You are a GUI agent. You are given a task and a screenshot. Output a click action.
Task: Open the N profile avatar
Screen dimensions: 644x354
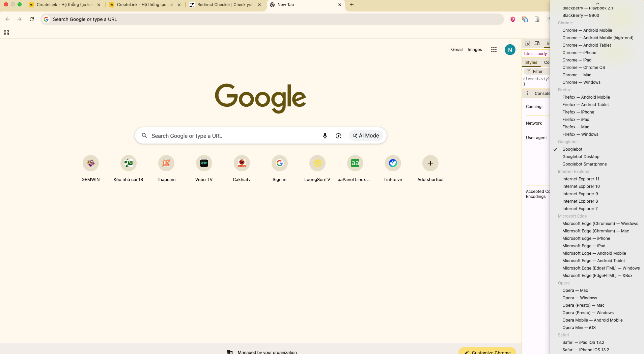click(510, 50)
